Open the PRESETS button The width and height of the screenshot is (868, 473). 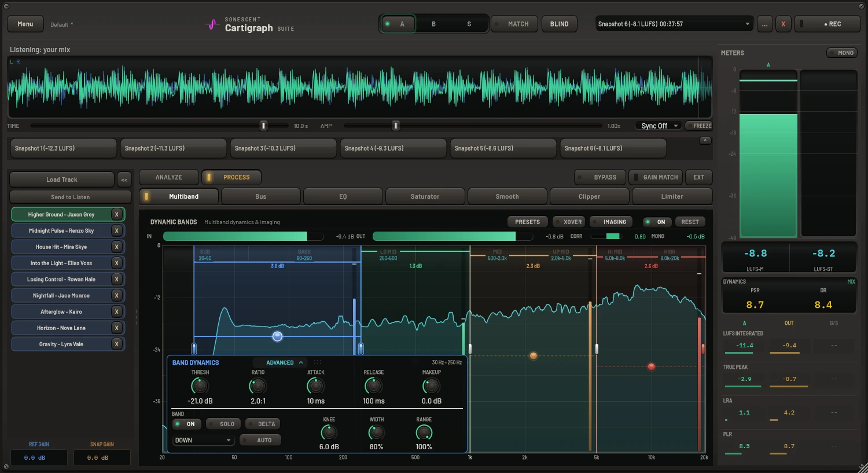pos(528,222)
